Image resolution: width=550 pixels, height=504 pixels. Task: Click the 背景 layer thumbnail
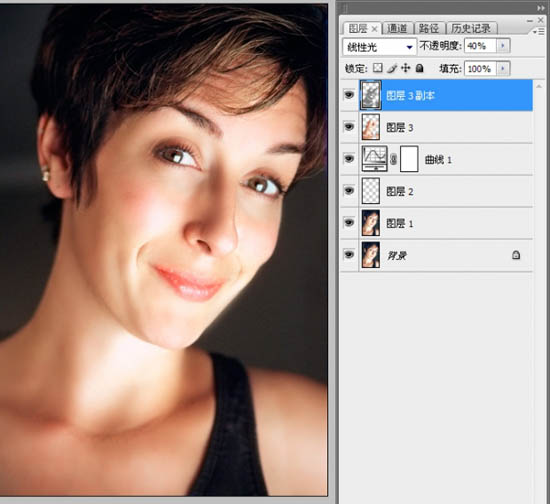(x=371, y=255)
